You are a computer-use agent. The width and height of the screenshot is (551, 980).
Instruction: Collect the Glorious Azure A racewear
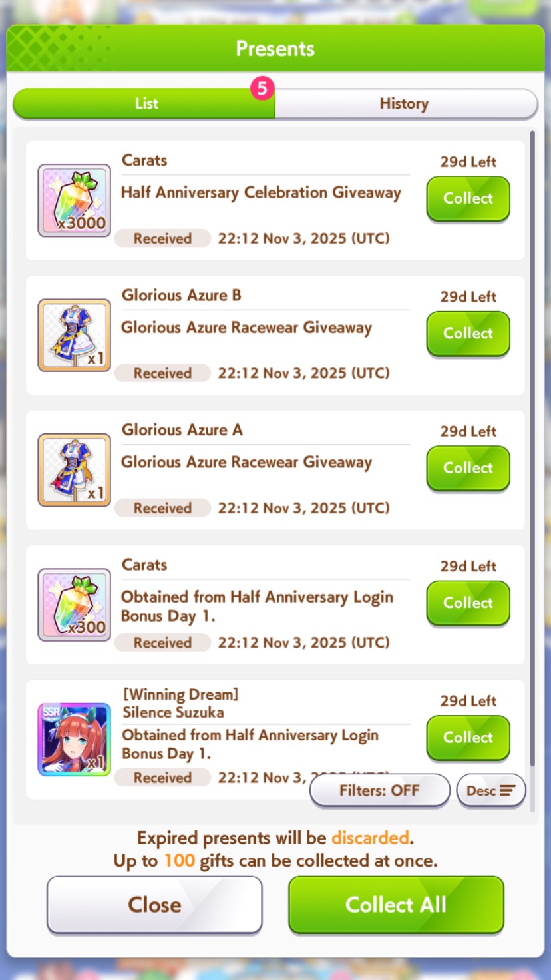tap(468, 468)
